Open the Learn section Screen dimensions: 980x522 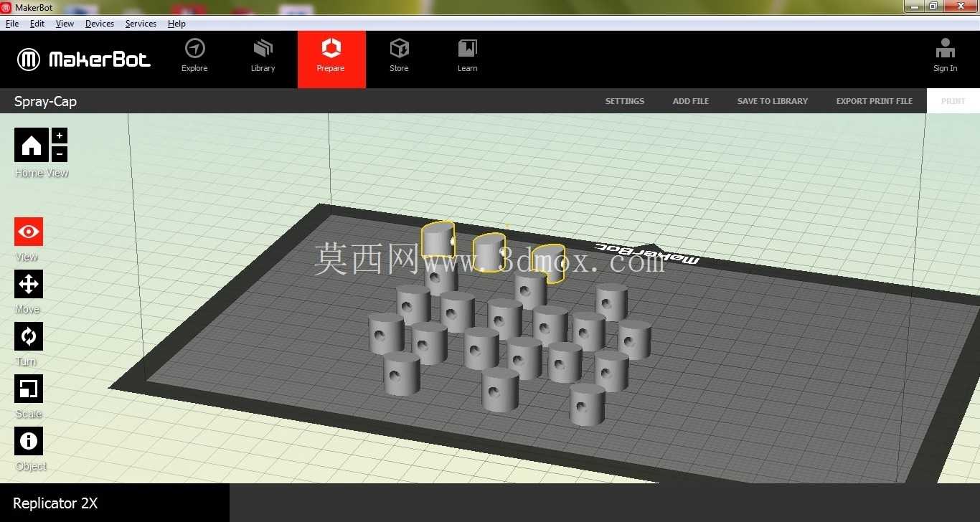(467, 56)
